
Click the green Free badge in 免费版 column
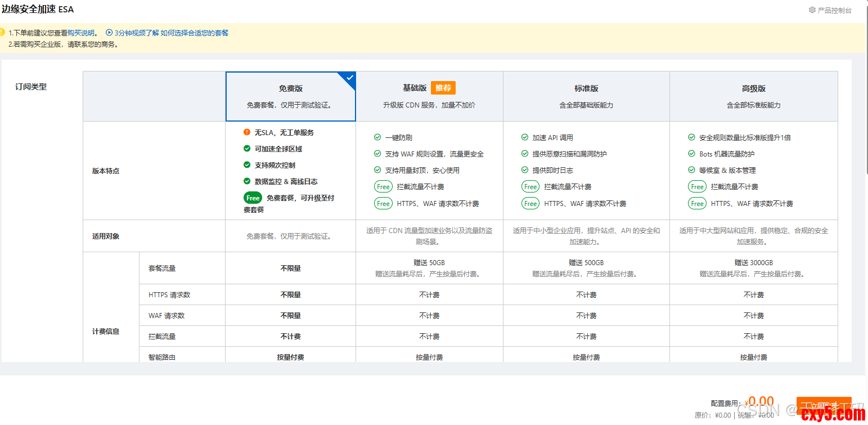(253, 198)
